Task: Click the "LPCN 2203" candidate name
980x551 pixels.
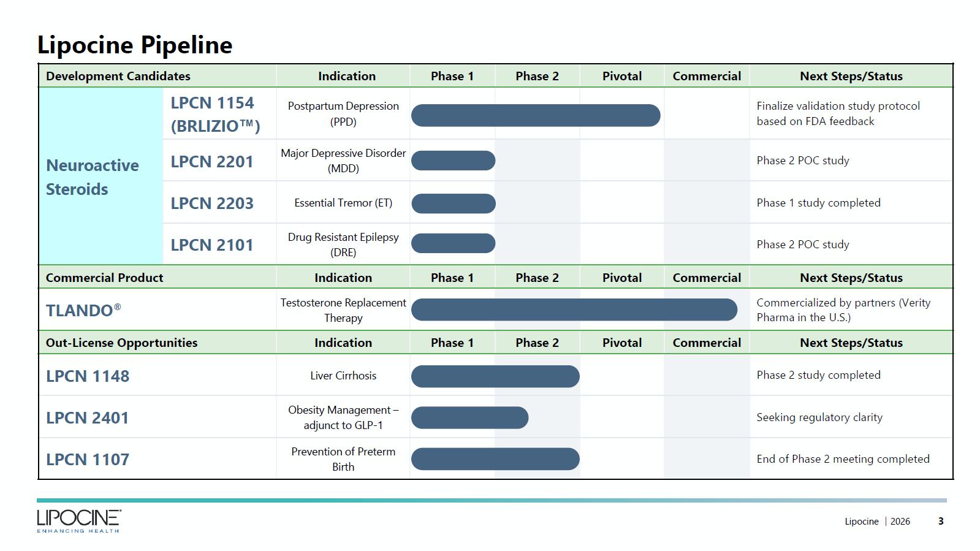Action: pyautogui.click(x=212, y=203)
